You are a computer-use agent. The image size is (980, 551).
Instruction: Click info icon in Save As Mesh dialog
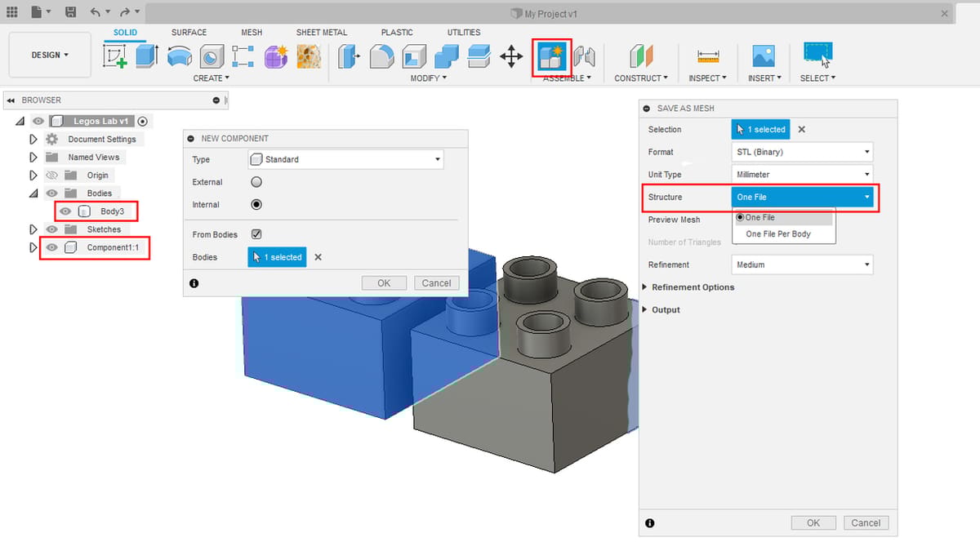point(649,523)
